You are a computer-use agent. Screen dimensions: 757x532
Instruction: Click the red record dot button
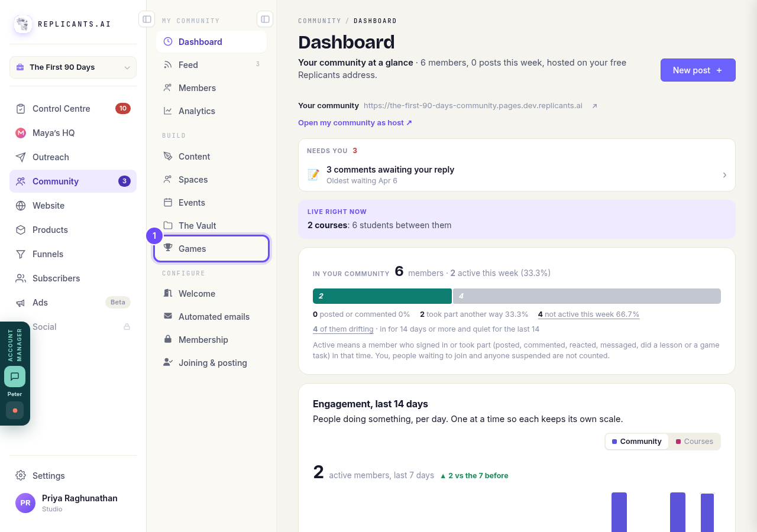[x=15, y=410]
